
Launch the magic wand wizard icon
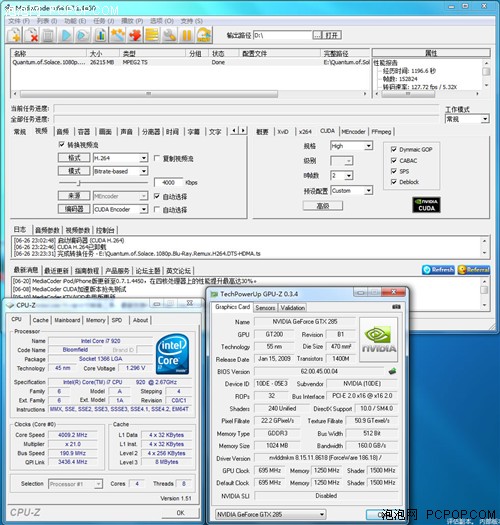pyautogui.click(x=118, y=35)
